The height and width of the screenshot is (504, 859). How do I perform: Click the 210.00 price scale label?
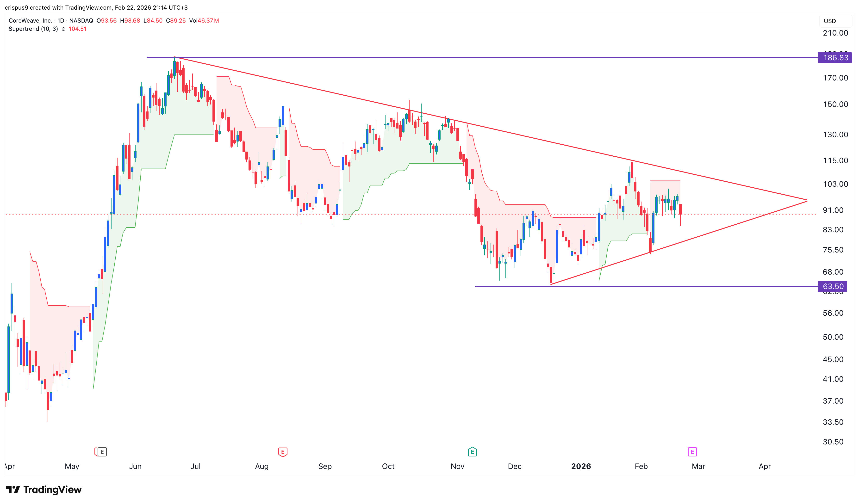pos(835,33)
